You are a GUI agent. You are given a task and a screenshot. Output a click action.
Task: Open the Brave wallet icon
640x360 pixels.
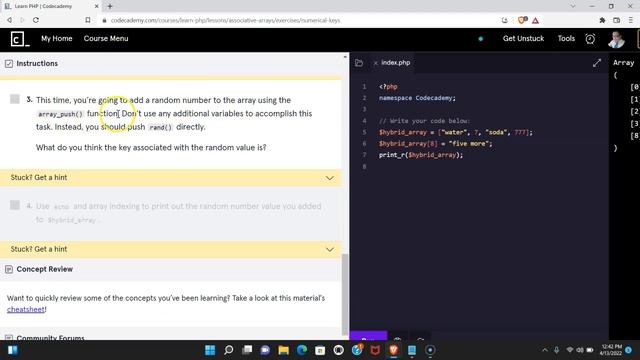[x=616, y=20]
